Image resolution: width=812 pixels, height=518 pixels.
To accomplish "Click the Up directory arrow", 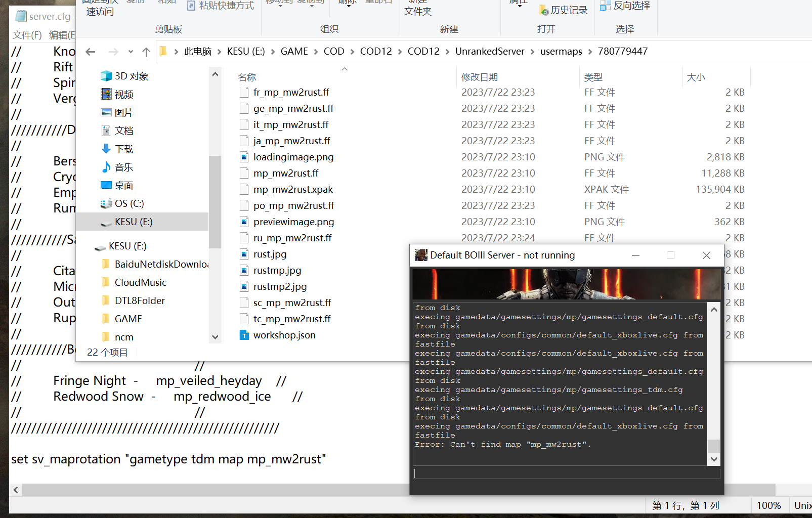I will (146, 52).
